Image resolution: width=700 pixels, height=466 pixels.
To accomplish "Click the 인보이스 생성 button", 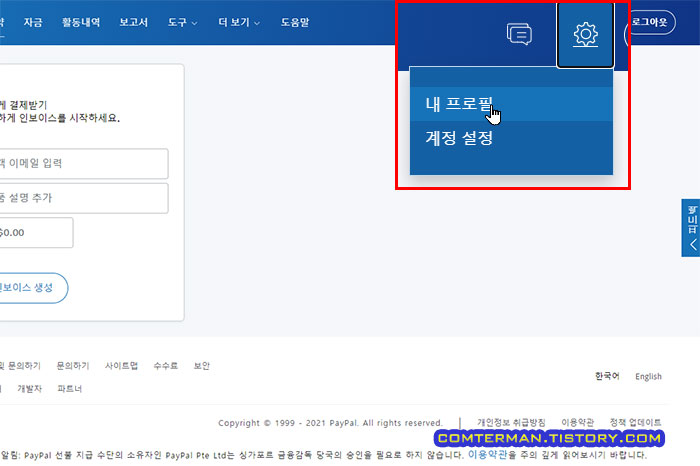I will (x=33, y=288).
